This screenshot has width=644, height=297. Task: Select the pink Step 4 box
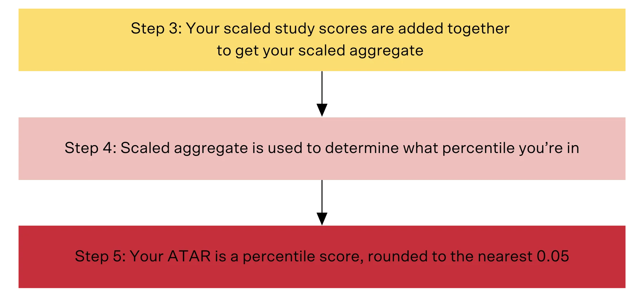pos(322,149)
